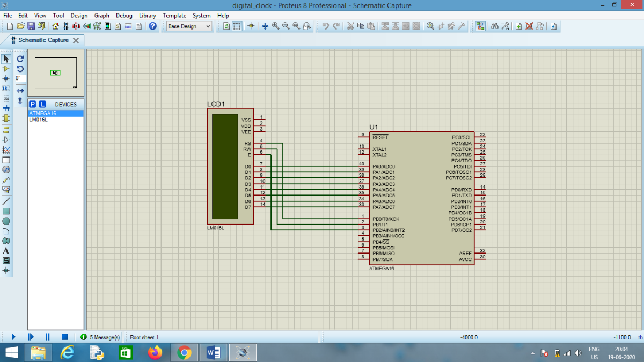Select the 2D Graphics Box tool
Image resolution: width=644 pixels, height=362 pixels.
coord(6,211)
